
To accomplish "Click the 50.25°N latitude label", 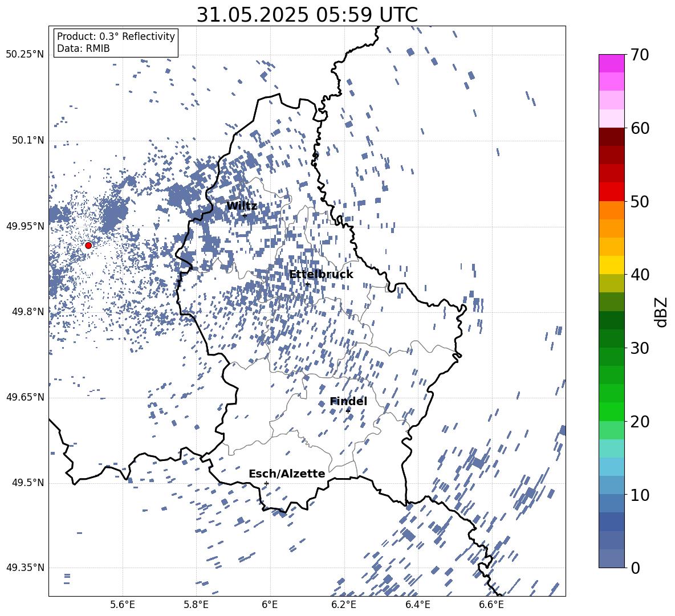I will (x=25, y=55).
